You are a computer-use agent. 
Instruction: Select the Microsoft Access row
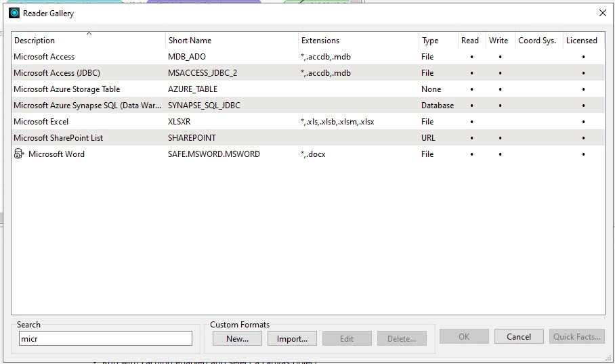308,56
